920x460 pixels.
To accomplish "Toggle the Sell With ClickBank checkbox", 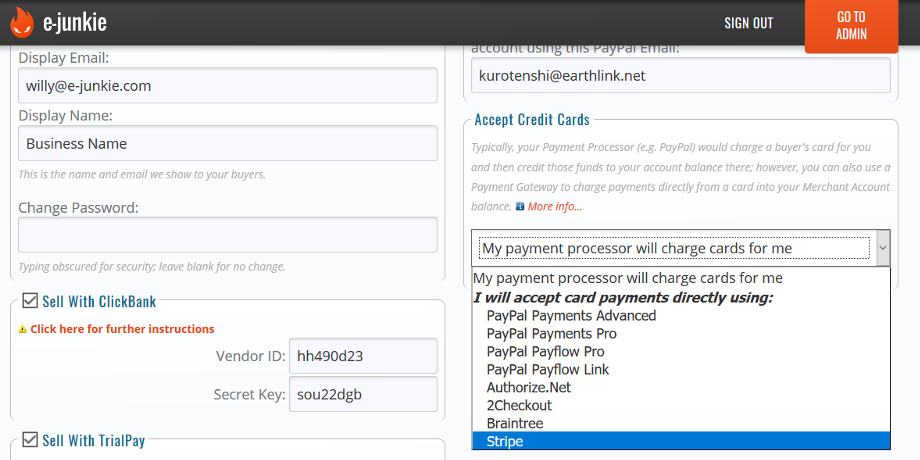I will [x=29, y=301].
